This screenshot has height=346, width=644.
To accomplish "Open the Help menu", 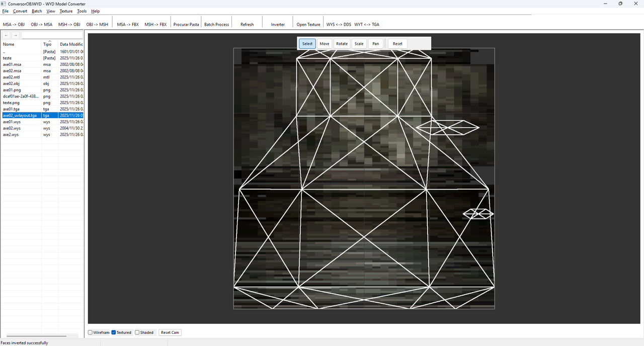I will click(x=95, y=11).
